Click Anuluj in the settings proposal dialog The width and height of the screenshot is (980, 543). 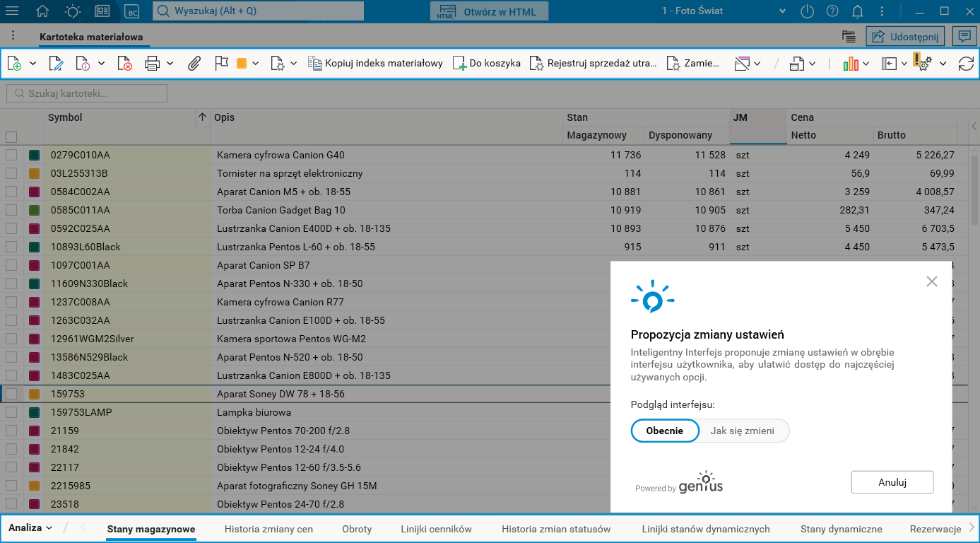[x=892, y=482]
